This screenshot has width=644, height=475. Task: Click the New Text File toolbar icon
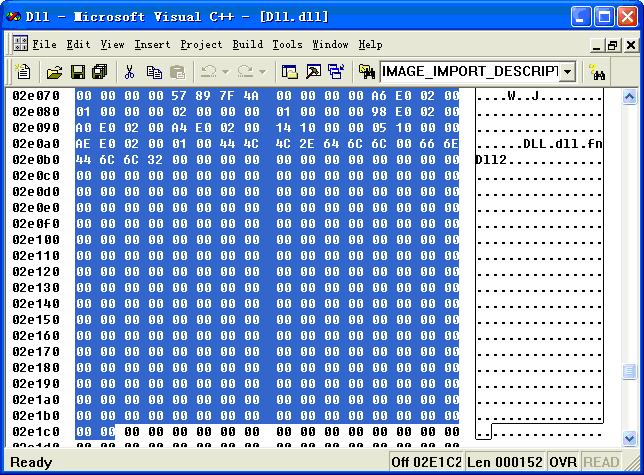coord(23,72)
